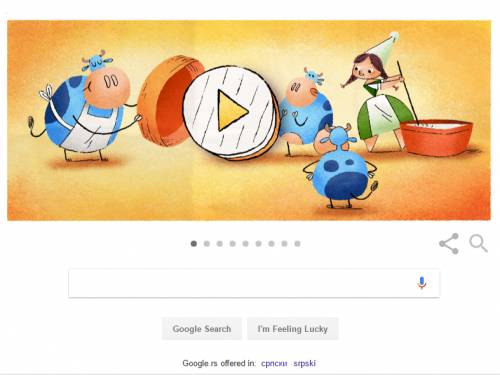The width and height of the screenshot is (500, 375).
Task: Select the fifth carousel dot
Action: [246, 244]
